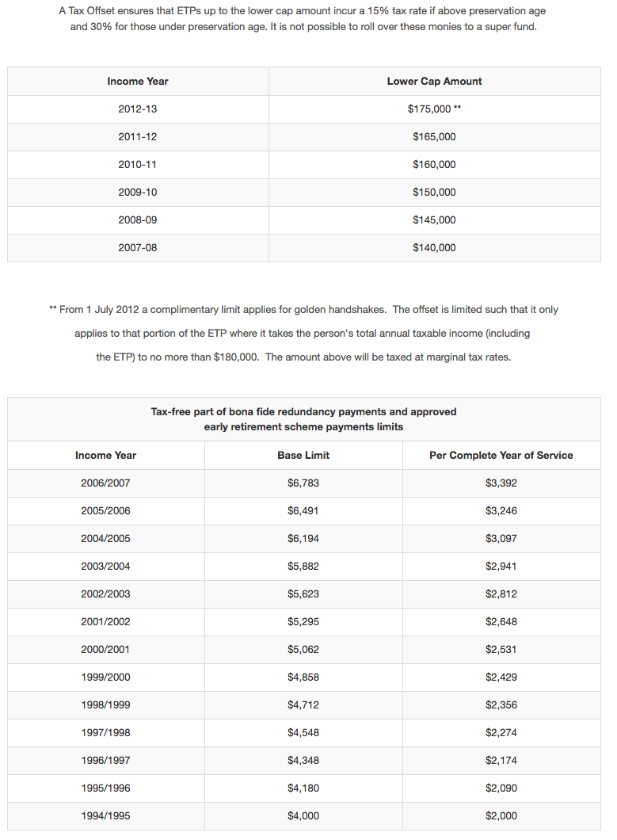Click the 'Per Complete Year of Service' header
Image resolution: width=617 pixels, height=840 pixels.
(x=501, y=456)
